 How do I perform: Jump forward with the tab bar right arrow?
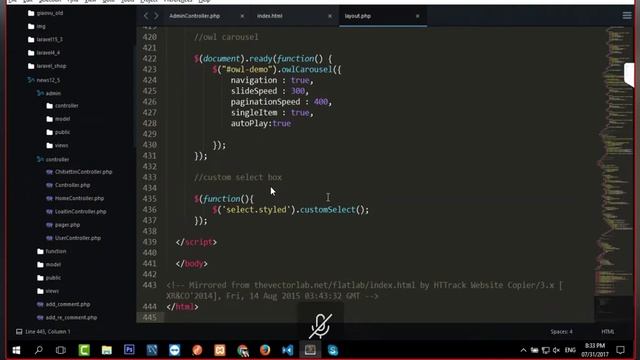point(156,16)
